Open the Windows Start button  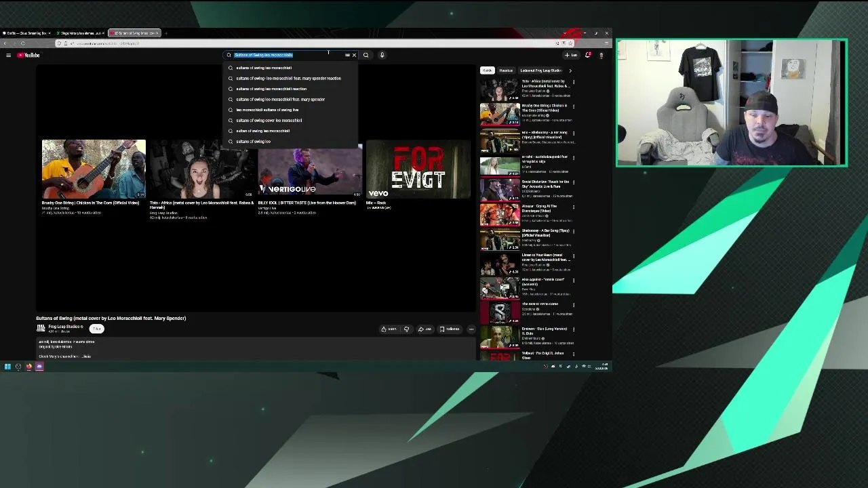(x=7, y=367)
